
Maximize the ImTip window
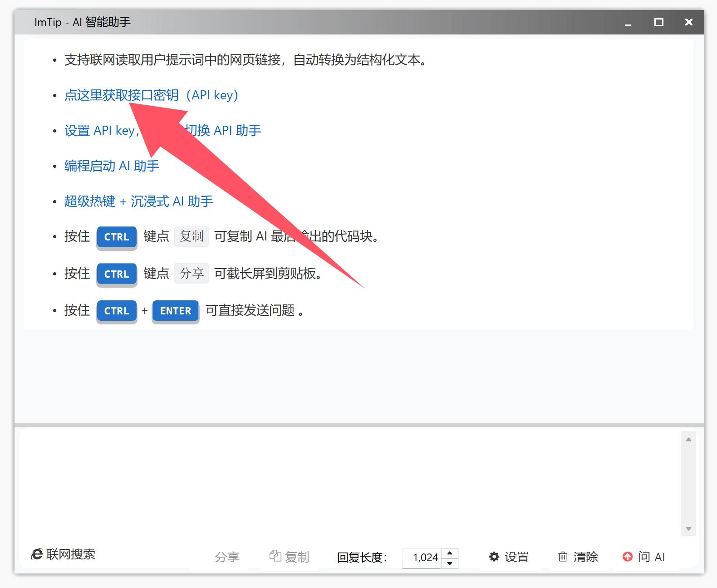click(x=659, y=22)
